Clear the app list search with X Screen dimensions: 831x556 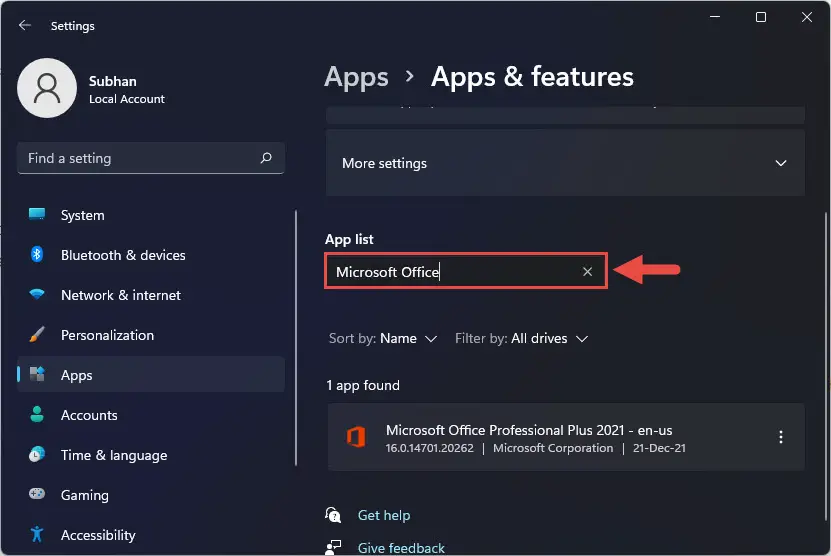pos(587,271)
